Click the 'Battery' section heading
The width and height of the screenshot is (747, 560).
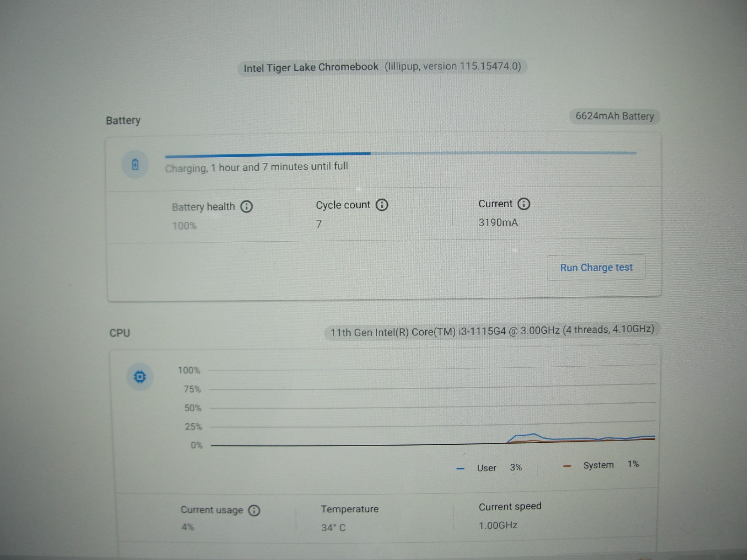point(123,120)
